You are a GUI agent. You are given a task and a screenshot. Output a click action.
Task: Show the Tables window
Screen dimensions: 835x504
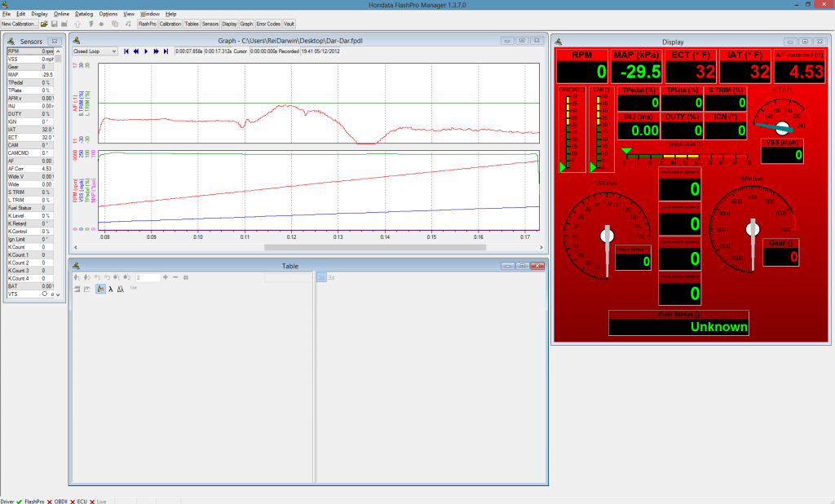pyautogui.click(x=192, y=24)
